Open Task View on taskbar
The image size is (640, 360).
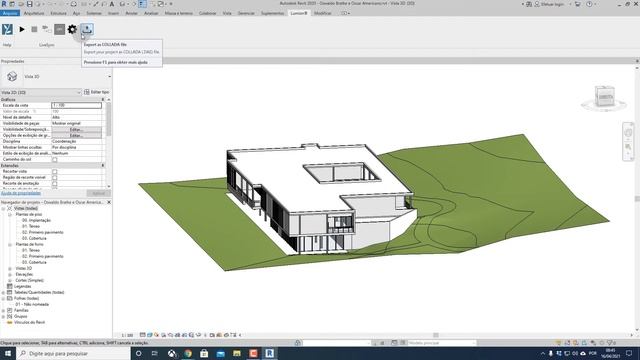[155, 353]
